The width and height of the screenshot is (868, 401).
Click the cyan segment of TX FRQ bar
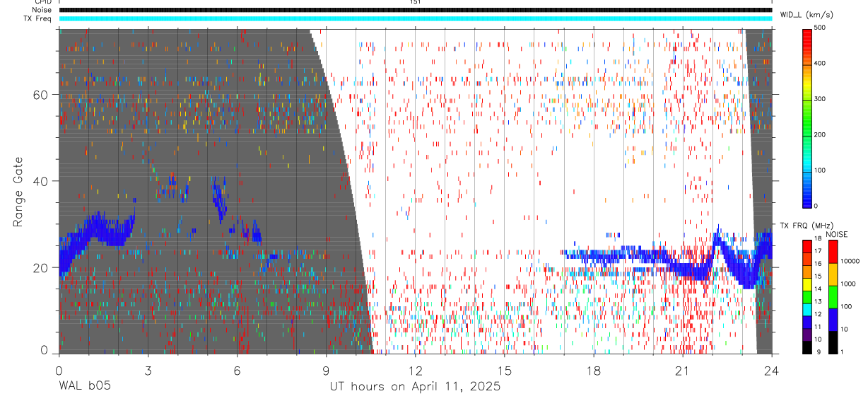807,309
